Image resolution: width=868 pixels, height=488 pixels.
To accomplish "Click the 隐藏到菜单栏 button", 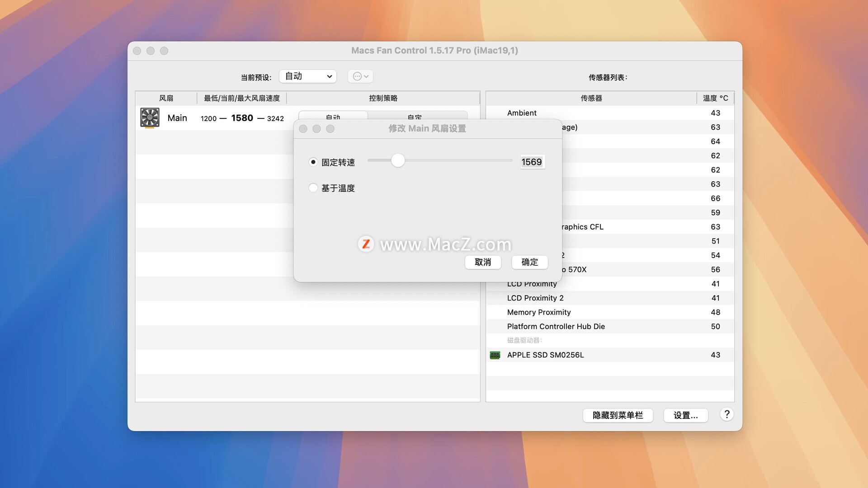I will pyautogui.click(x=618, y=415).
